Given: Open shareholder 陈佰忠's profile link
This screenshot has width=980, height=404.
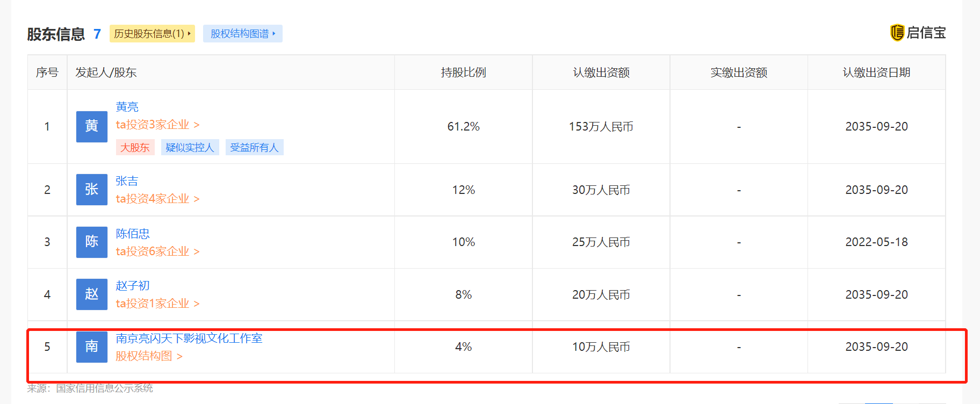Looking at the screenshot, I should (133, 234).
